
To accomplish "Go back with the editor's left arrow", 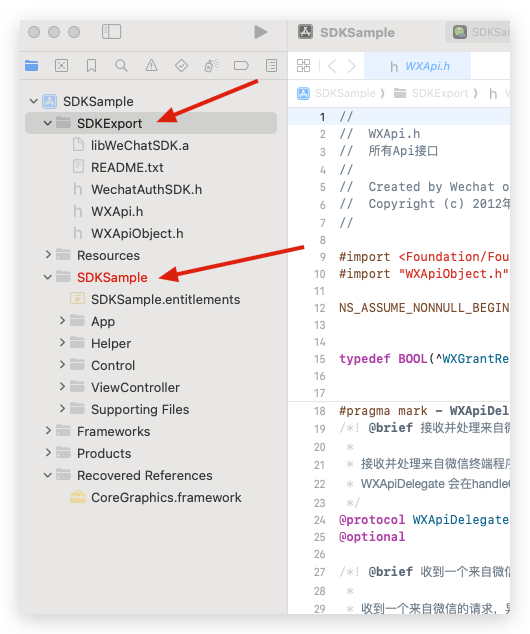I will [x=332, y=66].
